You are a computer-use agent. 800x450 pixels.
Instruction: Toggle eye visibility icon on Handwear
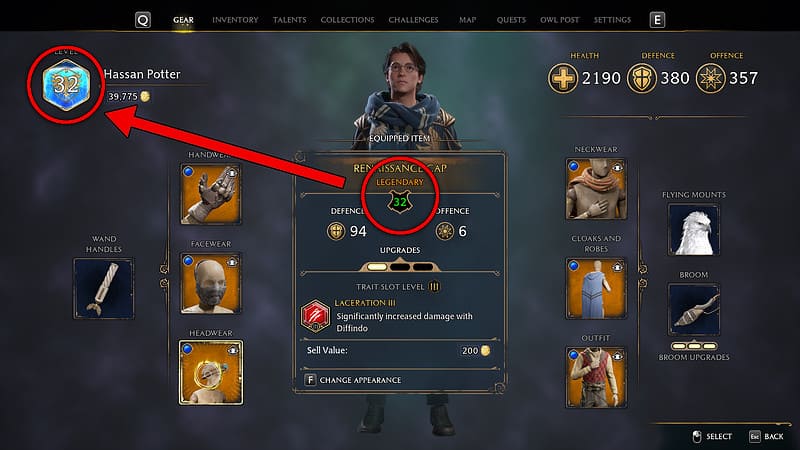coord(232,172)
